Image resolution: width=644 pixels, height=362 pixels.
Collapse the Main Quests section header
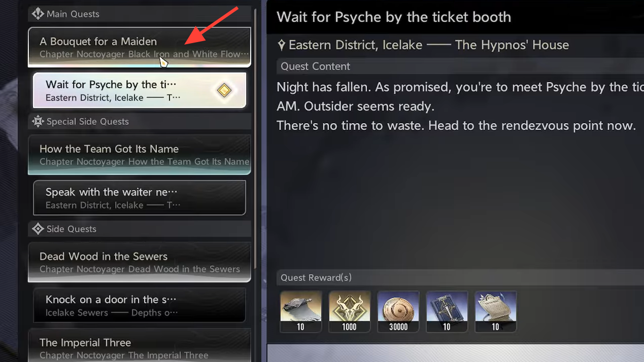140,14
